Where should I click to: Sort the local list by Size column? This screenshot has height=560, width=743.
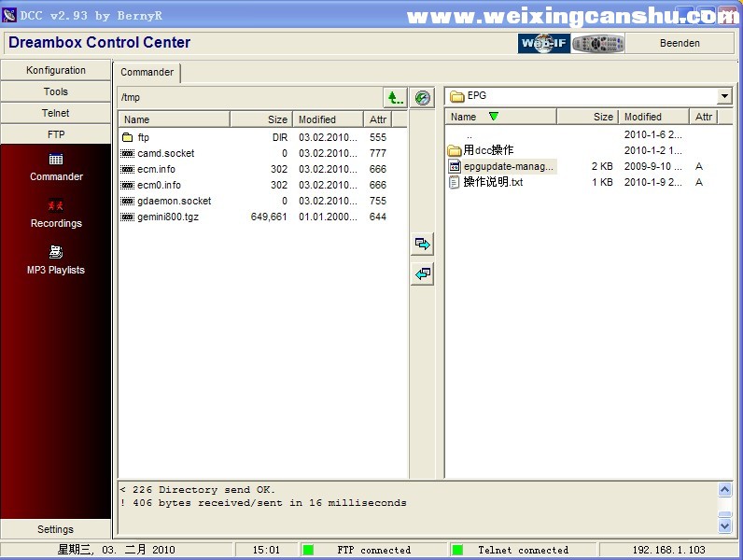(587, 117)
